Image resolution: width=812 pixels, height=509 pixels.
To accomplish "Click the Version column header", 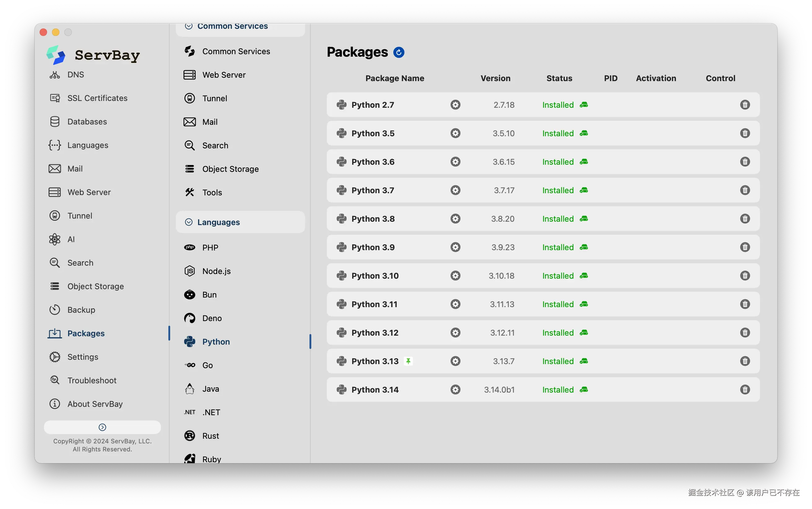I will pyautogui.click(x=495, y=78).
